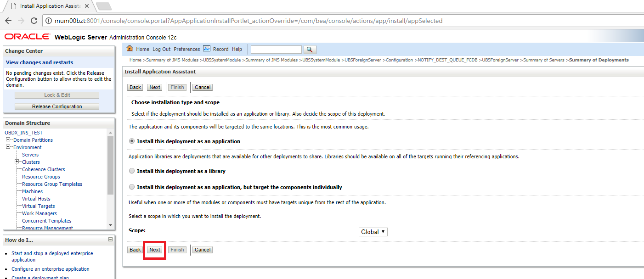Open Resource Group Templates tree item
This screenshot has width=644, height=279.
coord(52,184)
